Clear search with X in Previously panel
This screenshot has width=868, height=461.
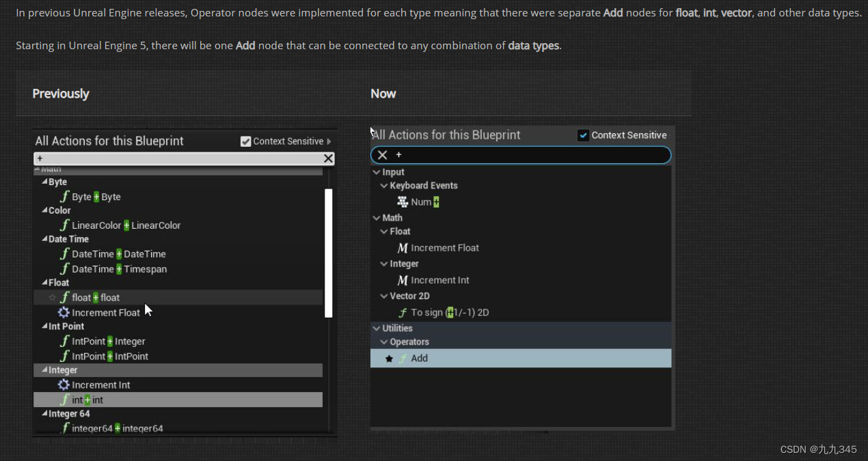328,158
